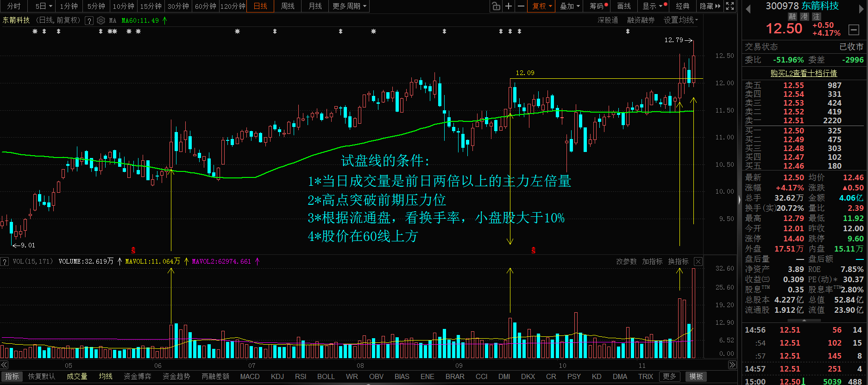Image resolution: width=868 pixels, height=385 pixels.
Task: Click 融资融券 link above chart
Action: click(641, 20)
